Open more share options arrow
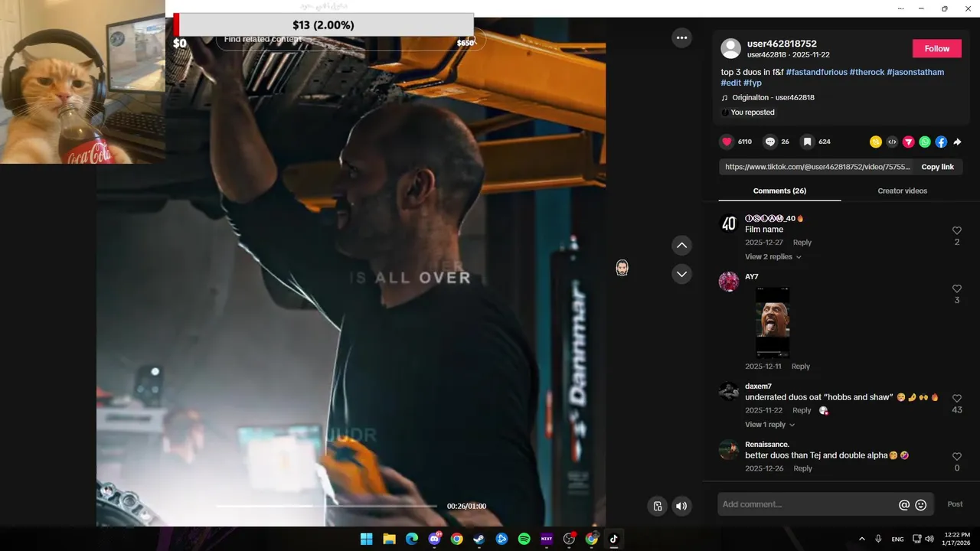The width and height of the screenshot is (980, 551). point(957,142)
